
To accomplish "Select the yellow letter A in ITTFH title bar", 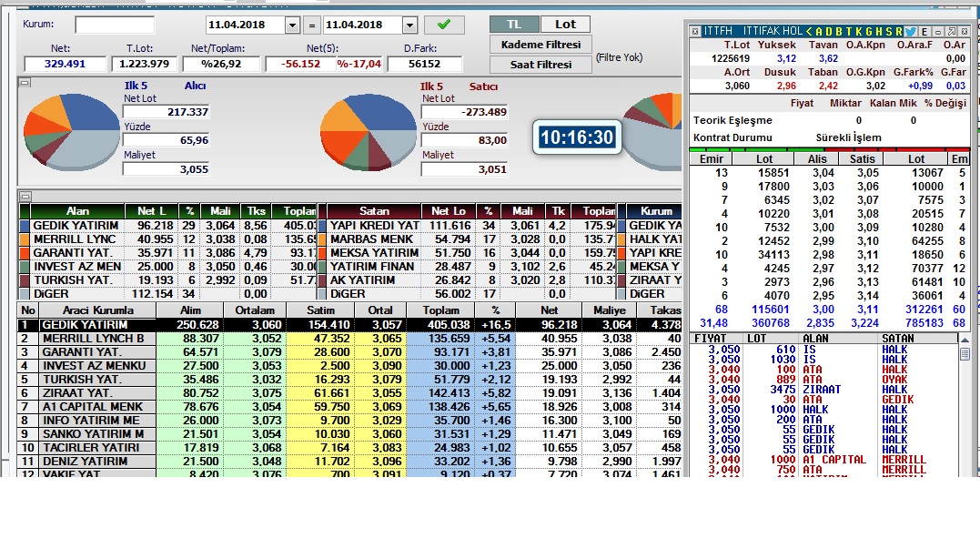I will 819,31.
